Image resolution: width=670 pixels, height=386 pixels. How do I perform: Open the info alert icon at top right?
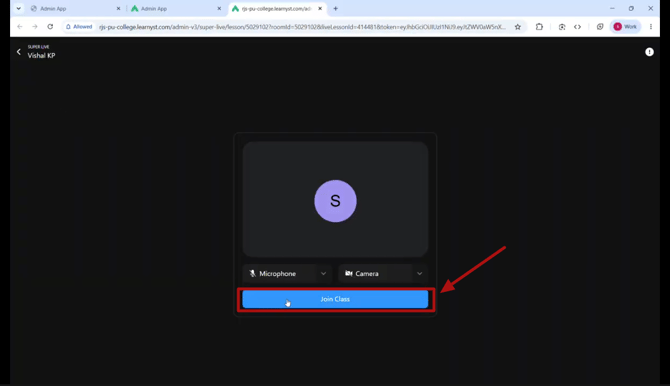[x=649, y=52]
